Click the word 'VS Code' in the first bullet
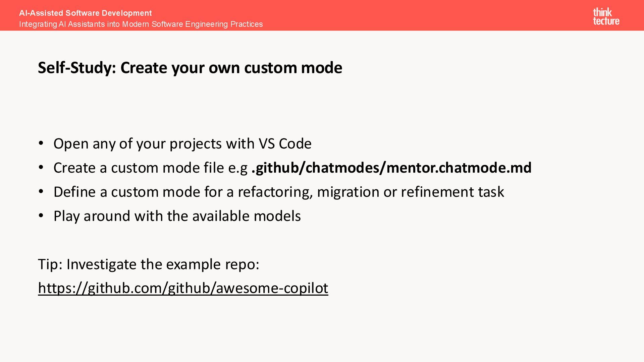Viewport: 644px width, 362px height. (285, 143)
